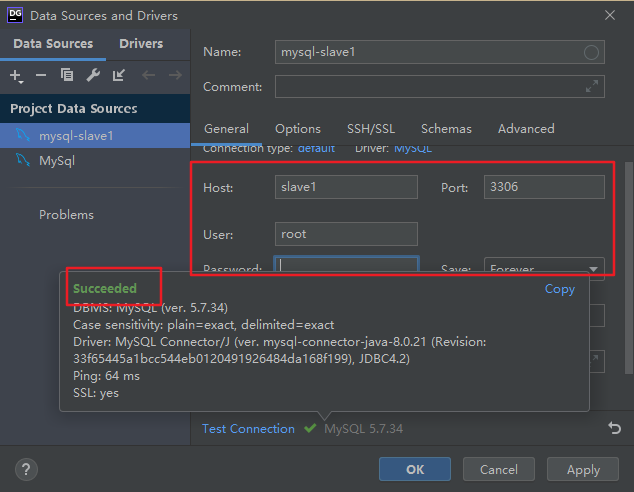Click the Copy link in result popup
The image size is (634, 492).
point(560,289)
